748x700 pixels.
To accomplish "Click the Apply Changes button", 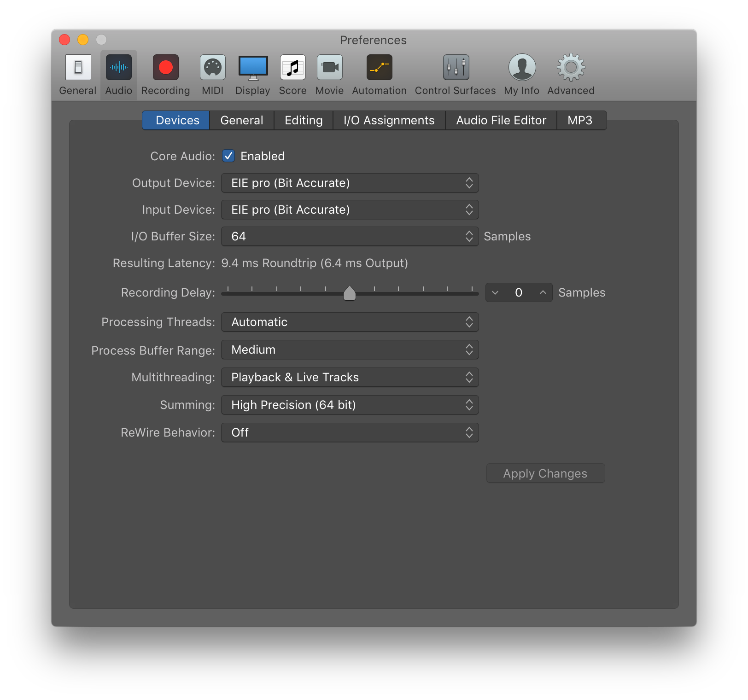I will click(x=545, y=473).
